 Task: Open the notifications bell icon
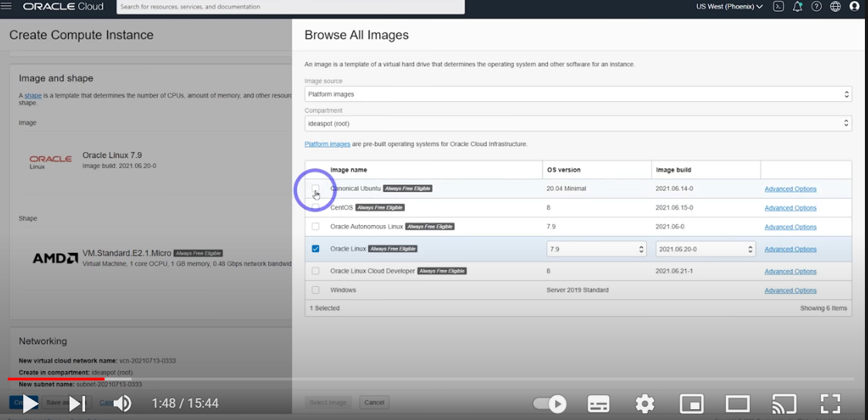[797, 7]
